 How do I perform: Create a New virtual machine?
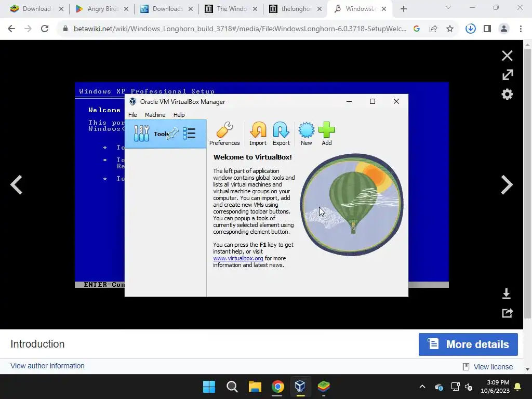(x=306, y=134)
